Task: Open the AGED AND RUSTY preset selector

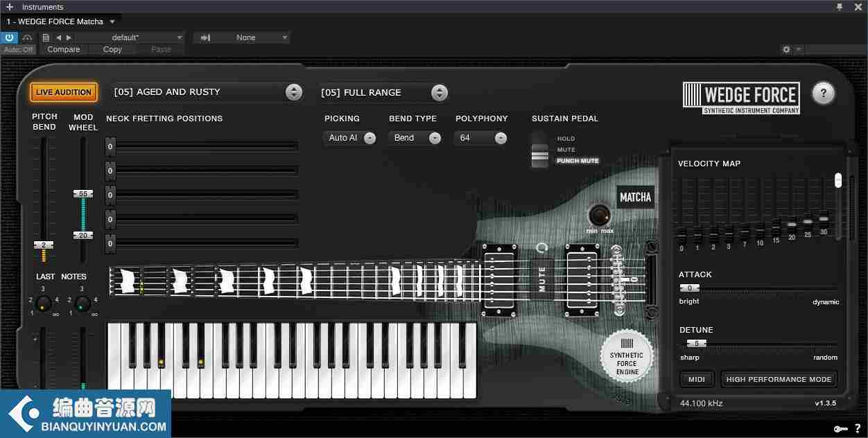Action: 207,92
